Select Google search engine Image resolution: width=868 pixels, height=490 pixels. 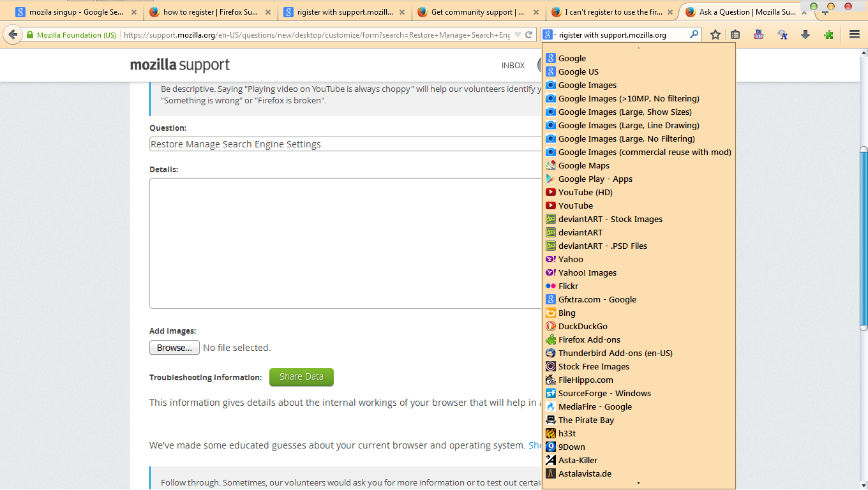[x=638, y=58]
